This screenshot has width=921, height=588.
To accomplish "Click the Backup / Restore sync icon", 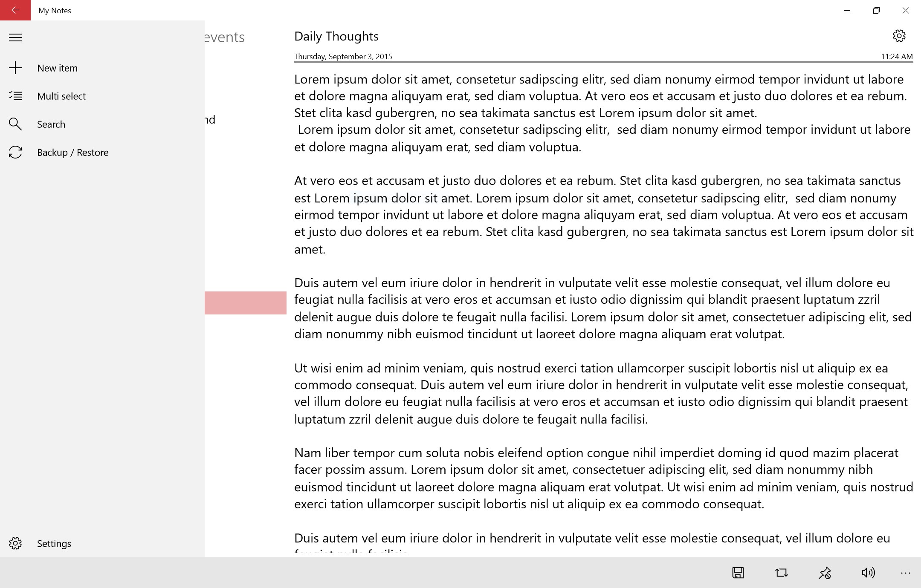I will click(15, 153).
